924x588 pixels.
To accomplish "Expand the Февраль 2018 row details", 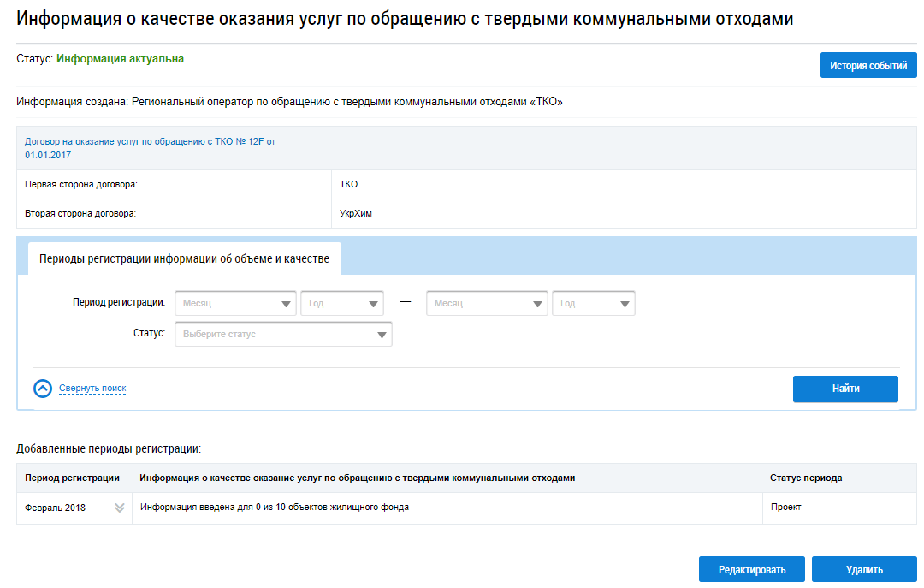I will click(x=120, y=508).
